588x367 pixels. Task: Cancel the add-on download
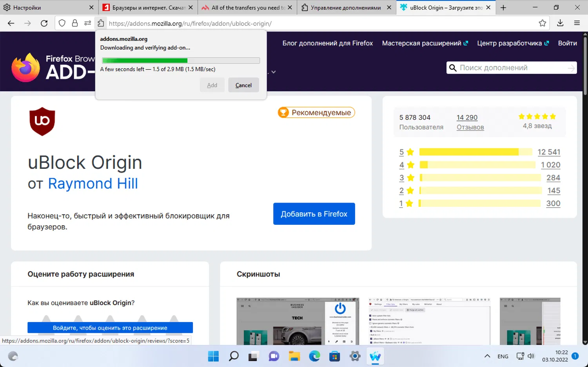(243, 85)
